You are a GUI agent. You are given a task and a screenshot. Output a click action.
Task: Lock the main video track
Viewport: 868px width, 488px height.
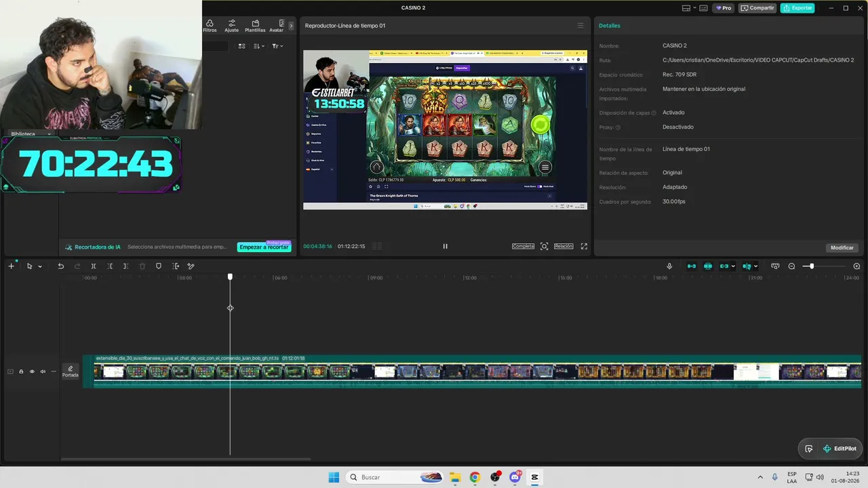point(21,371)
